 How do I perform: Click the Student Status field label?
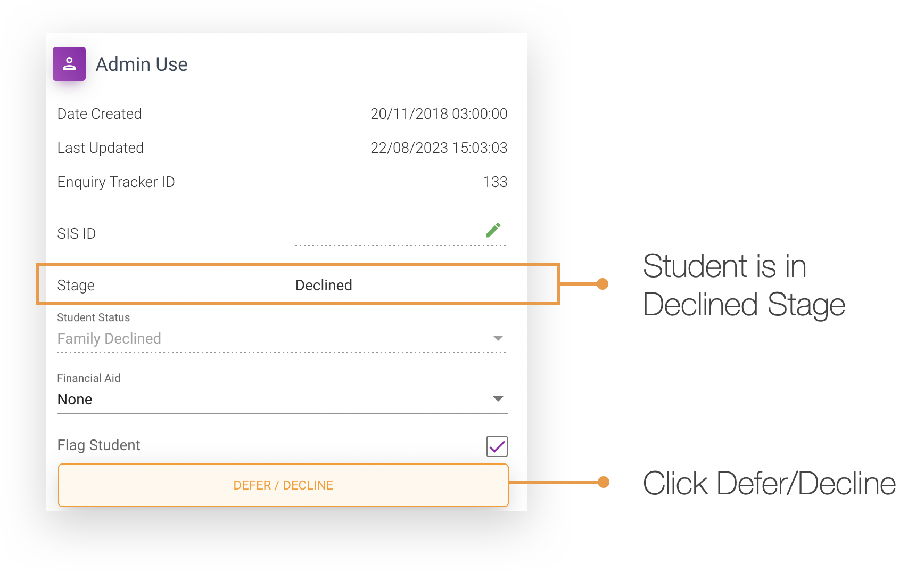click(93, 317)
